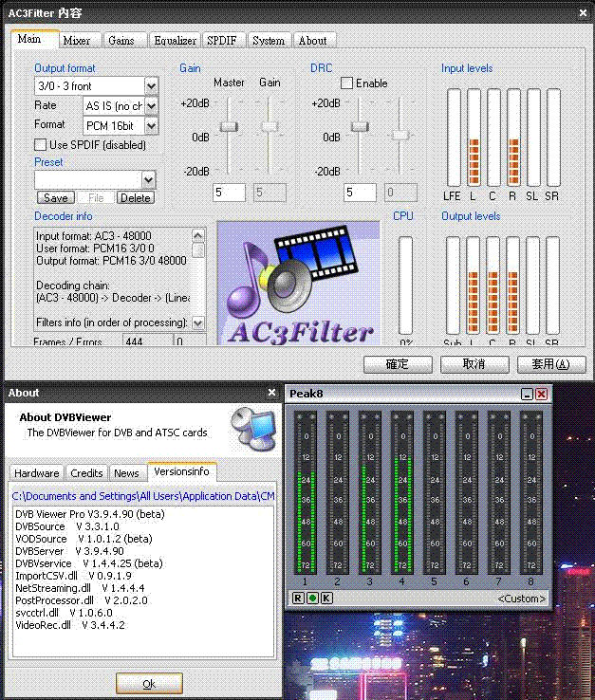Image resolution: width=595 pixels, height=700 pixels.
Task: Click 'ImportCSV.dll V 0.9.1.9' line
Action: point(74,576)
